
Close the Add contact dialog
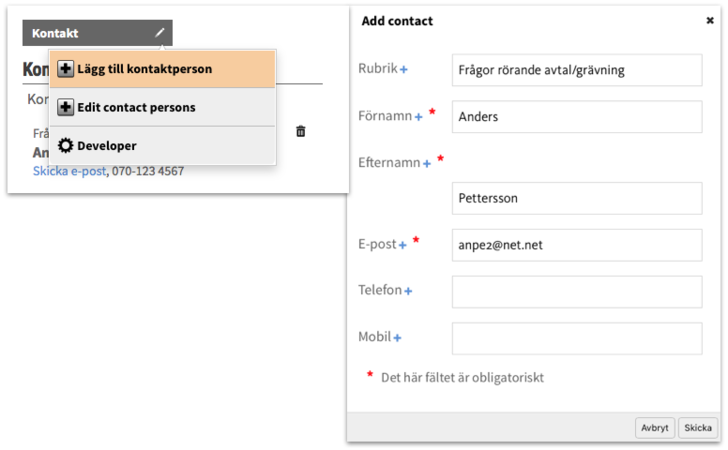710,21
